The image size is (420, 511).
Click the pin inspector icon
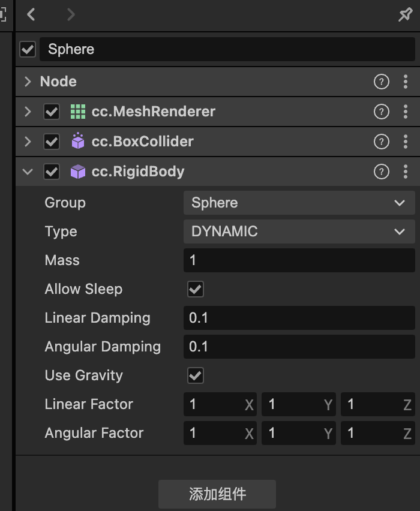click(406, 15)
